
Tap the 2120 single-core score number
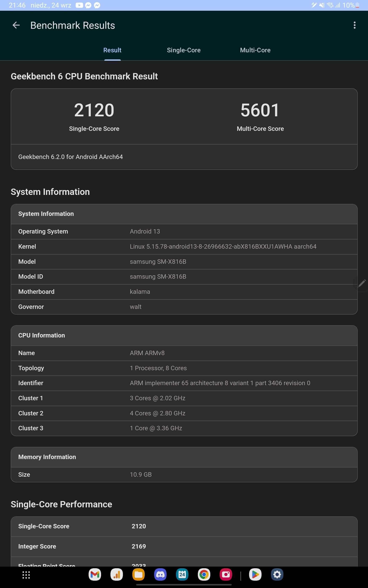point(94,110)
